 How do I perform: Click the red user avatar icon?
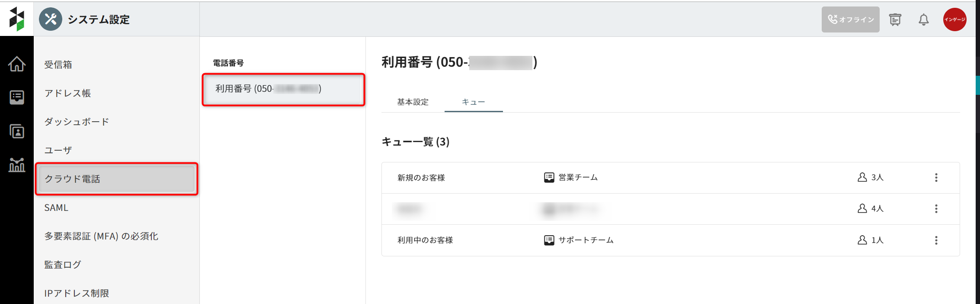[954, 19]
